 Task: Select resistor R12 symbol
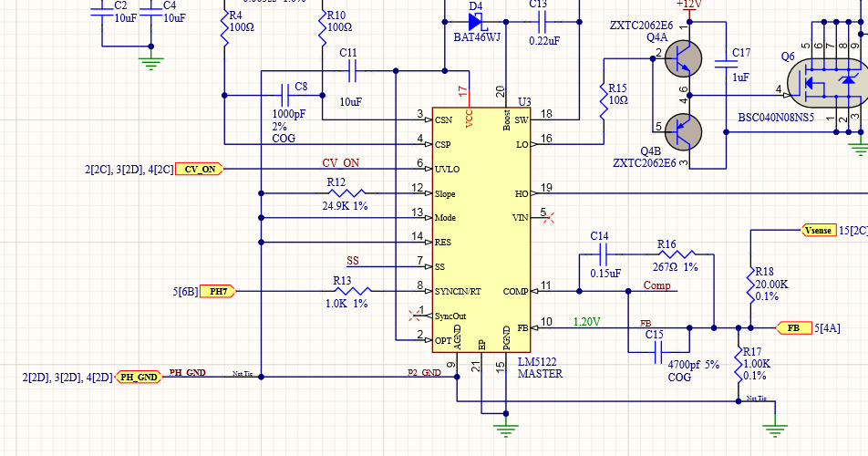point(347,193)
